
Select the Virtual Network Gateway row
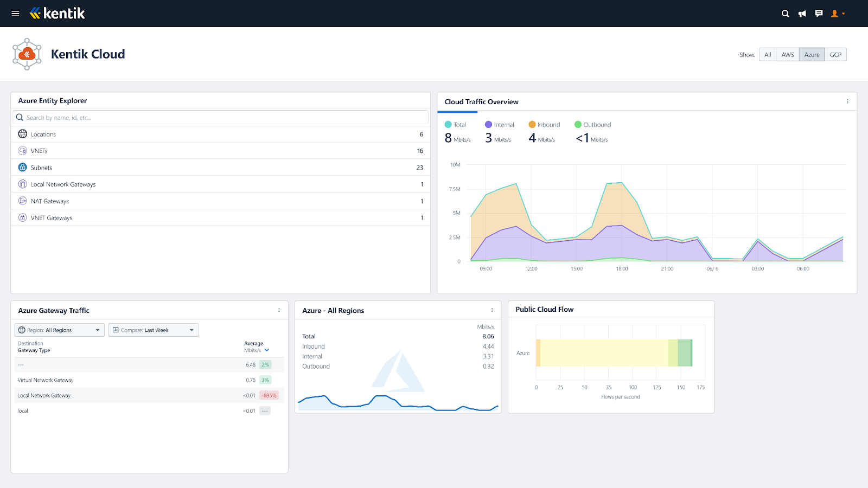point(149,380)
